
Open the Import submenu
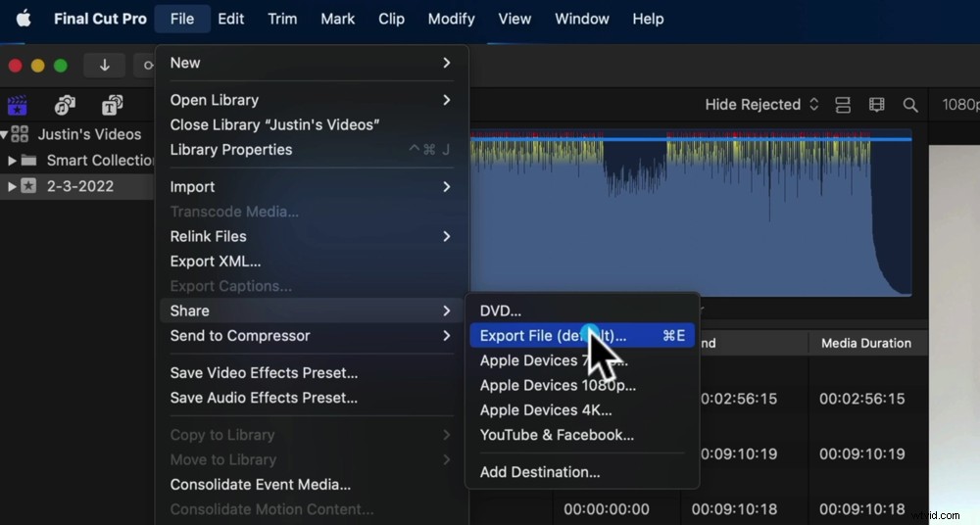pos(311,187)
